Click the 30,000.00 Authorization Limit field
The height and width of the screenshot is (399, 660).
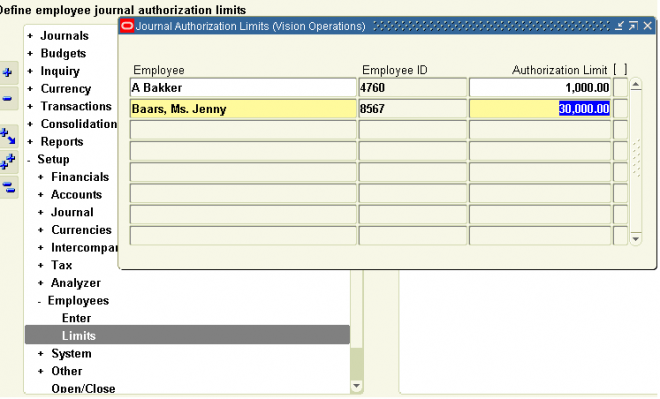tap(540, 109)
